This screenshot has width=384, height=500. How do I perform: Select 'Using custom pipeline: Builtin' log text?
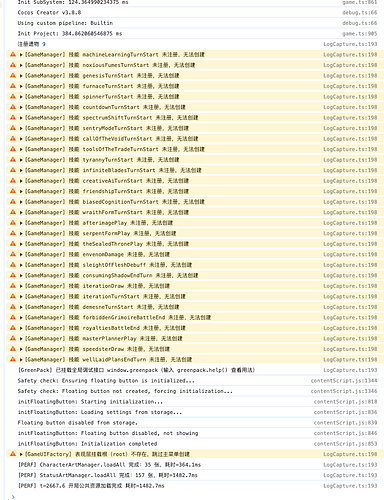coord(65,23)
